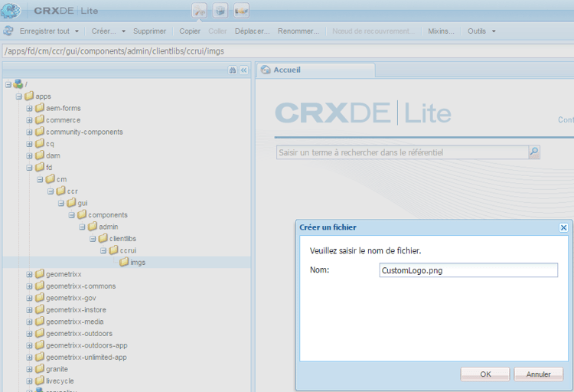Click Supprimer in the toolbar

pyautogui.click(x=150, y=31)
